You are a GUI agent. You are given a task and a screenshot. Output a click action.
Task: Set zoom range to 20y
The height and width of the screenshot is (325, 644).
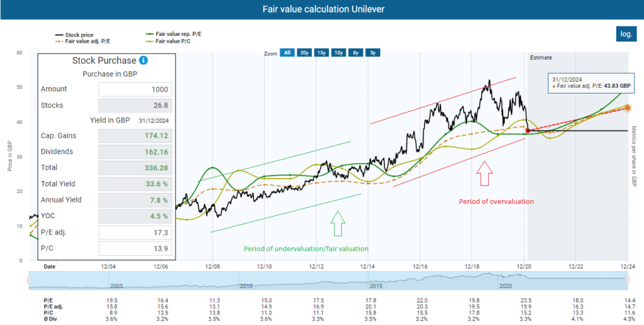[304, 53]
